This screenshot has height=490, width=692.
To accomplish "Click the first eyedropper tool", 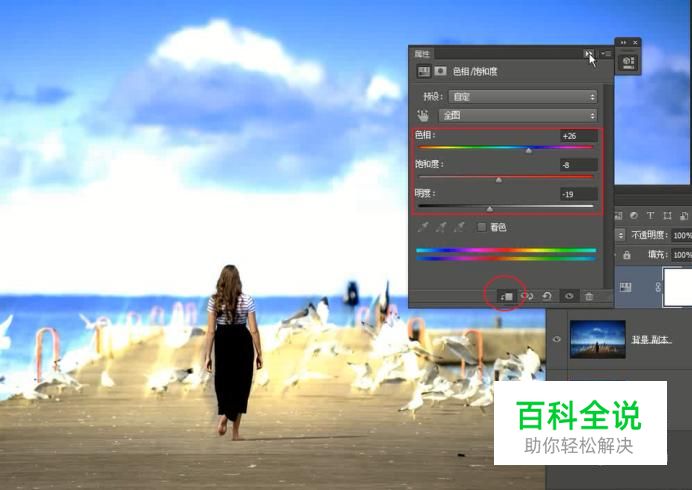I will click(423, 227).
